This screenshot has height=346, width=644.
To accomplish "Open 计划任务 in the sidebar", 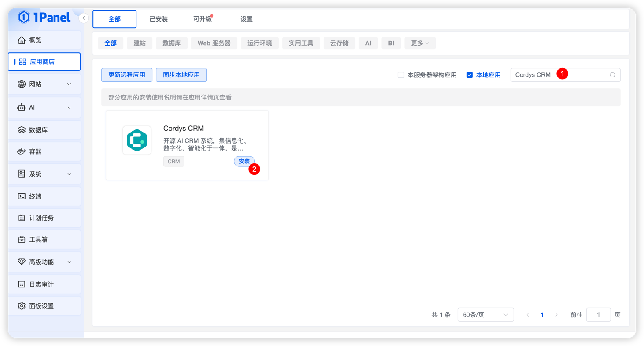I will 44,218.
